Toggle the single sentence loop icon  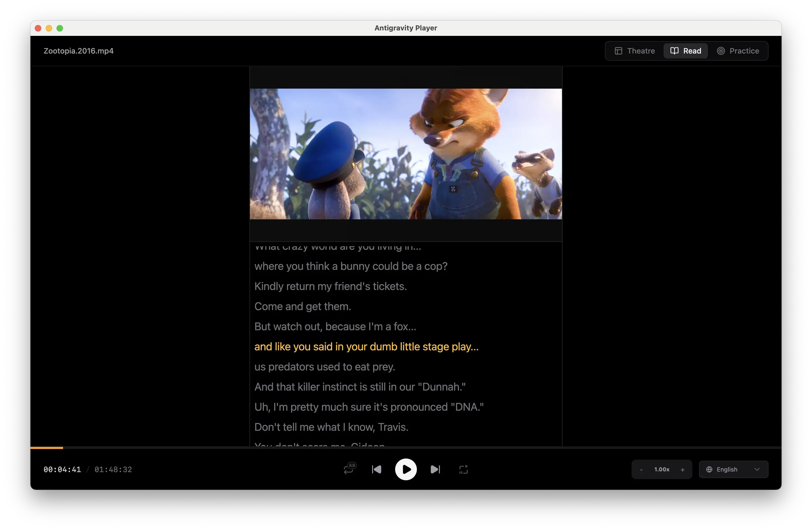click(x=463, y=469)
